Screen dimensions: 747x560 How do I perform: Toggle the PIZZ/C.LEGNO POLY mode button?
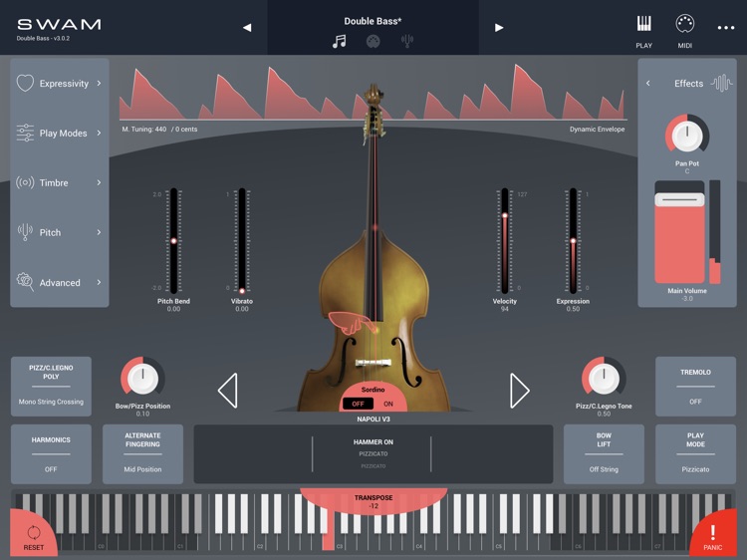[51, 387]
